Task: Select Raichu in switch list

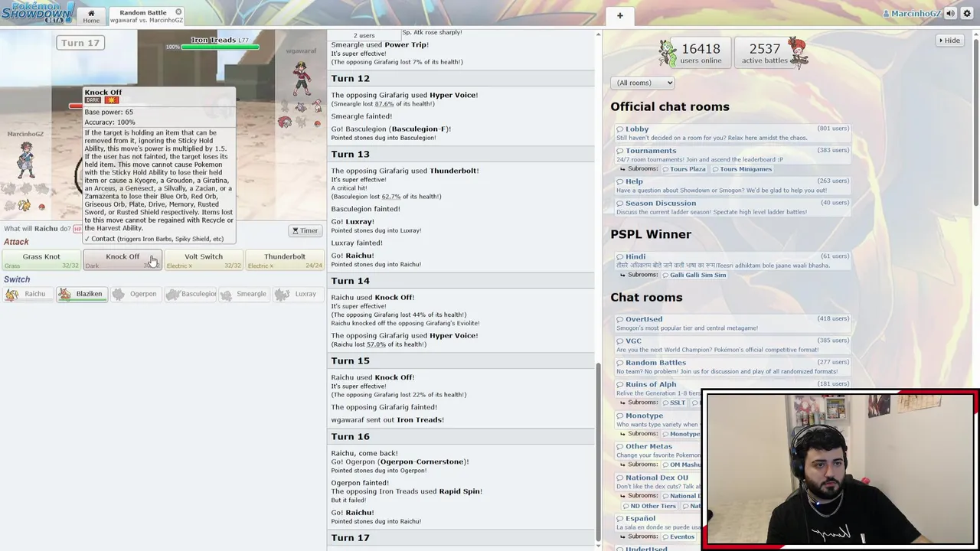Action: (x=28, y=294)
